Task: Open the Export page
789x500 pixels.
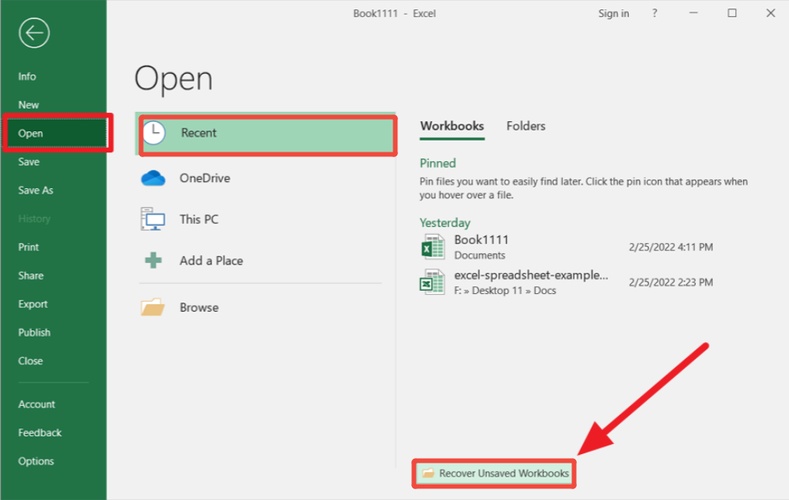Action: (x=33, y=304)
